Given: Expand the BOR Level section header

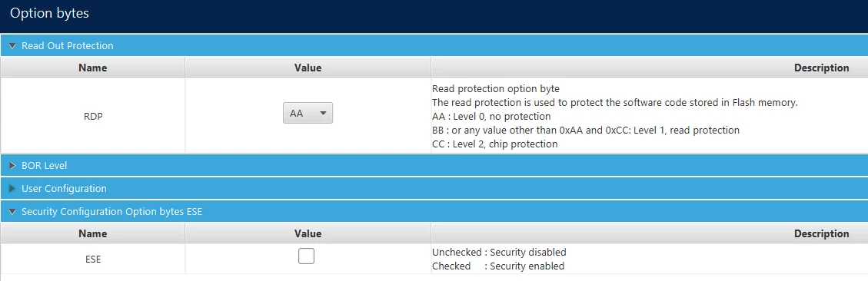Looking at the screenshot, I should (x=434, y=165).
